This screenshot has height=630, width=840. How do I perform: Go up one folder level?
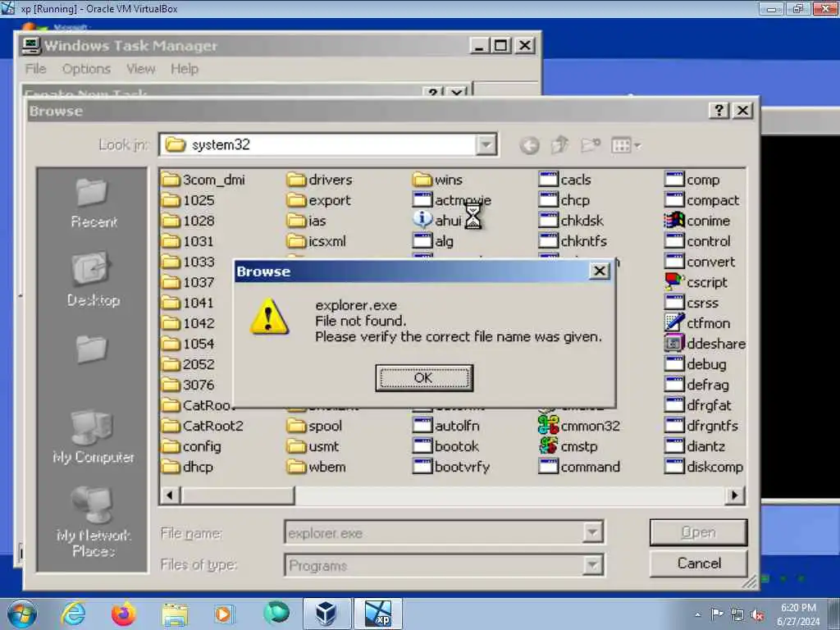pos(559,144)
